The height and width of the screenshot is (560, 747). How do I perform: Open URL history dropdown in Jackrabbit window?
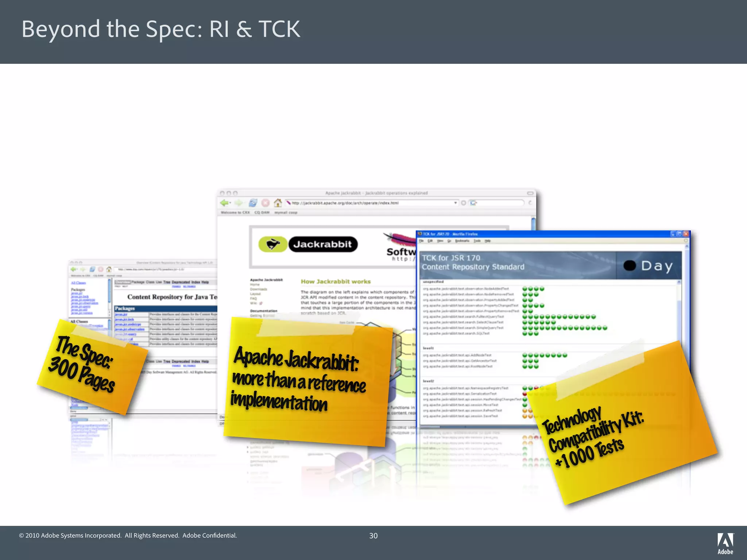(x=456, y=203)
